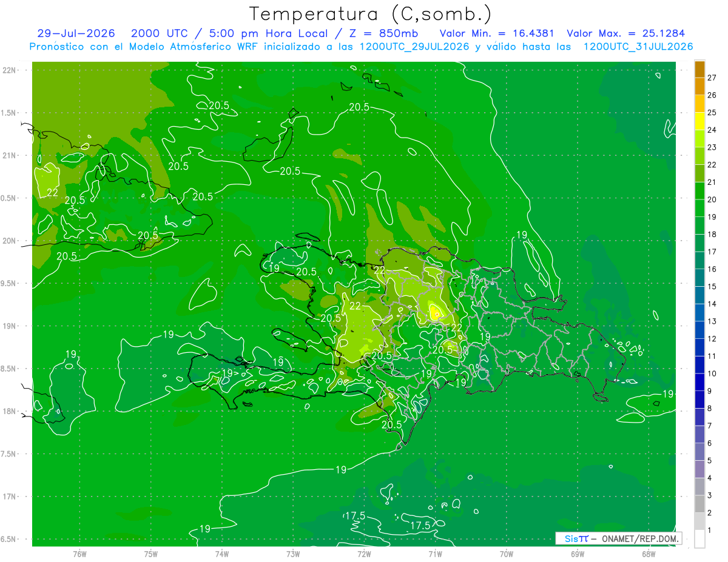The width and height of the screenshot is (728, 562).
Task: Click the '73W' longitude axis label
Action: pos(293,554)
